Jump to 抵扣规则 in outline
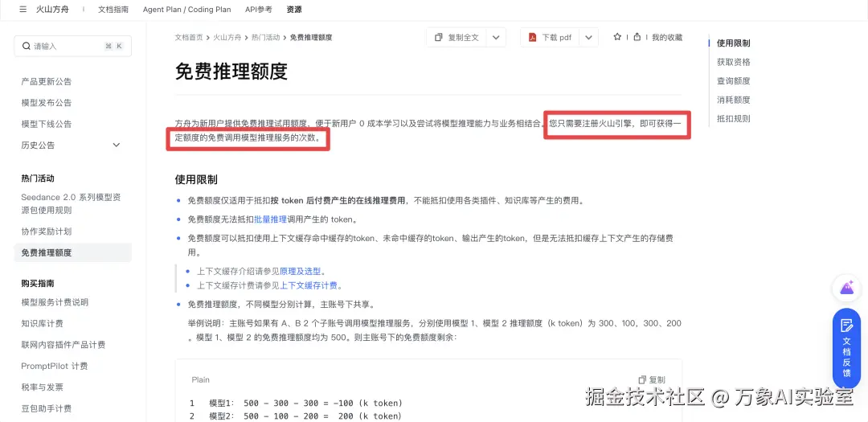 [x=734, y=118]
